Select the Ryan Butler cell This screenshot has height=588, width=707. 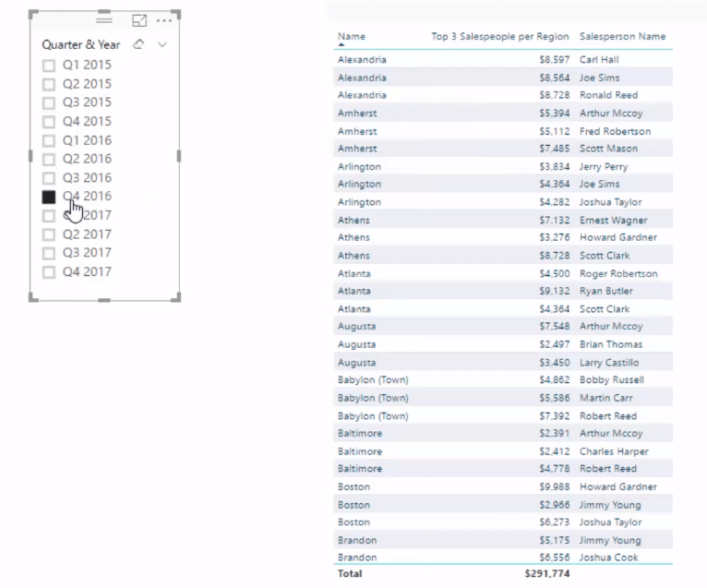(606, 292)
